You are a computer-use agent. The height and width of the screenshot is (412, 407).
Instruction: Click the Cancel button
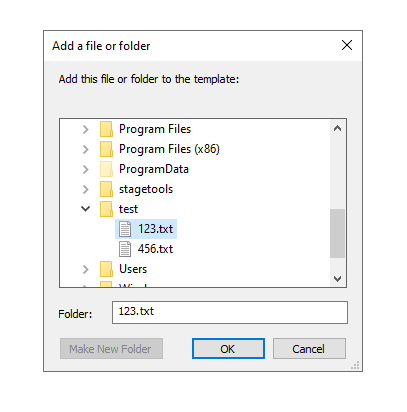coord(309,349)
